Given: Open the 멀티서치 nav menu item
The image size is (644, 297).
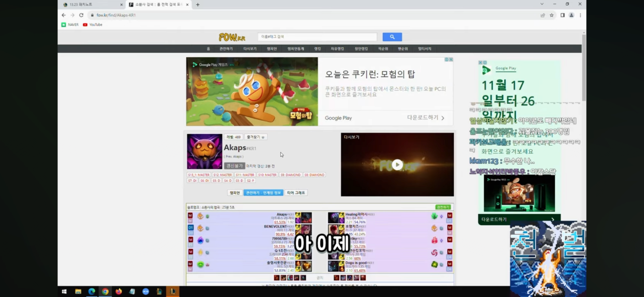Looking at the screenshot, I should (425, 49).
